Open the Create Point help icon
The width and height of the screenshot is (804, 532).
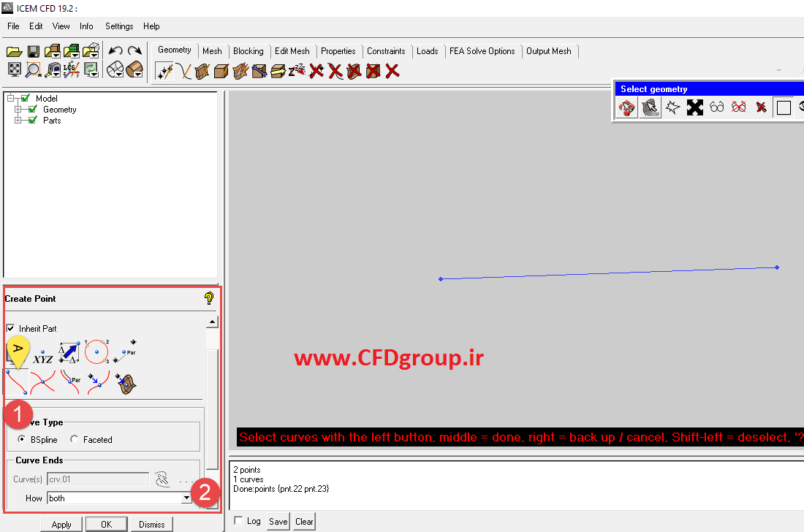209,298
